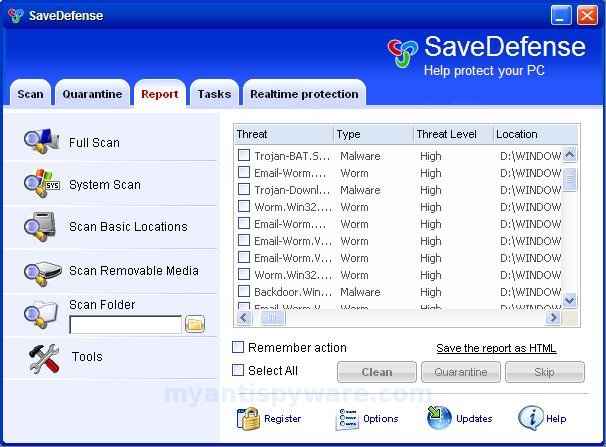This screenshot has width=606, height=447.
Task: Select the Full Scan label
Action: 94,143
